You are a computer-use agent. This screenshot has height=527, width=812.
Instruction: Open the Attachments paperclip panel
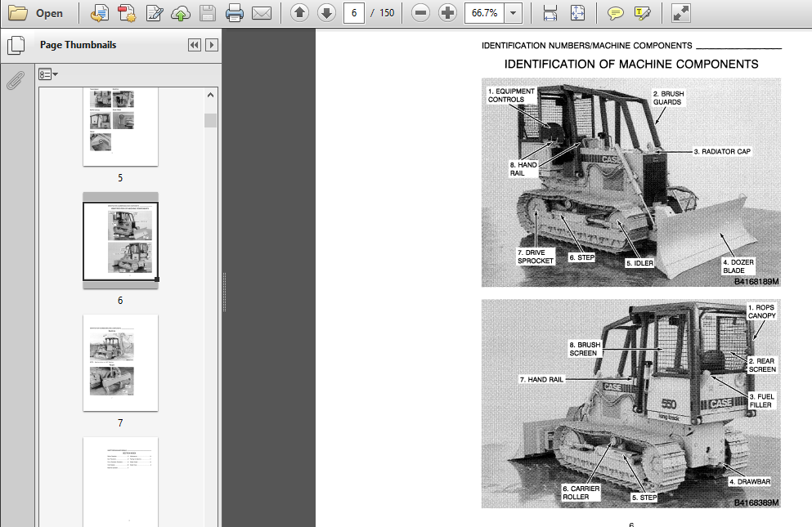click(x=16, y=81)
